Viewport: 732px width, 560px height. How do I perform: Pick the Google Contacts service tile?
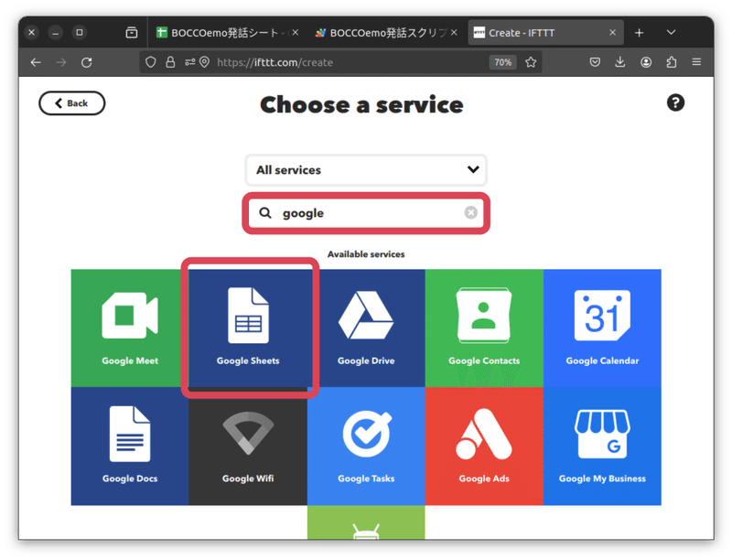click(484, 328)
